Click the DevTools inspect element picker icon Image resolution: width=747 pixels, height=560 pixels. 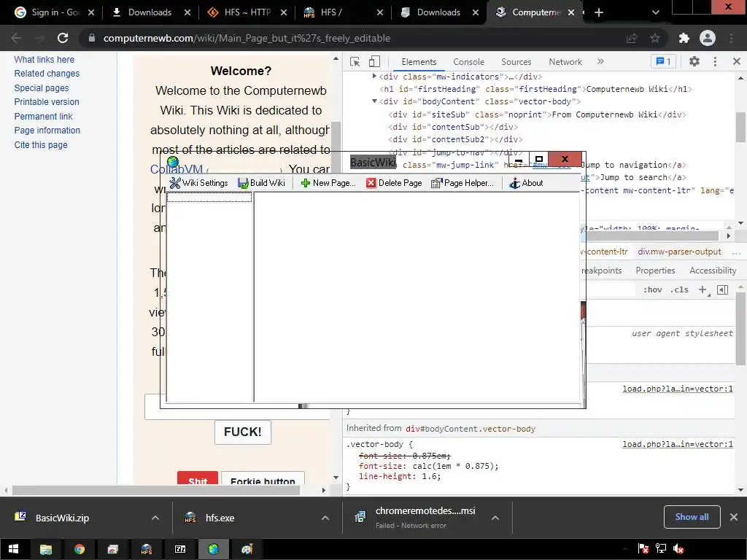pos(355,61)
